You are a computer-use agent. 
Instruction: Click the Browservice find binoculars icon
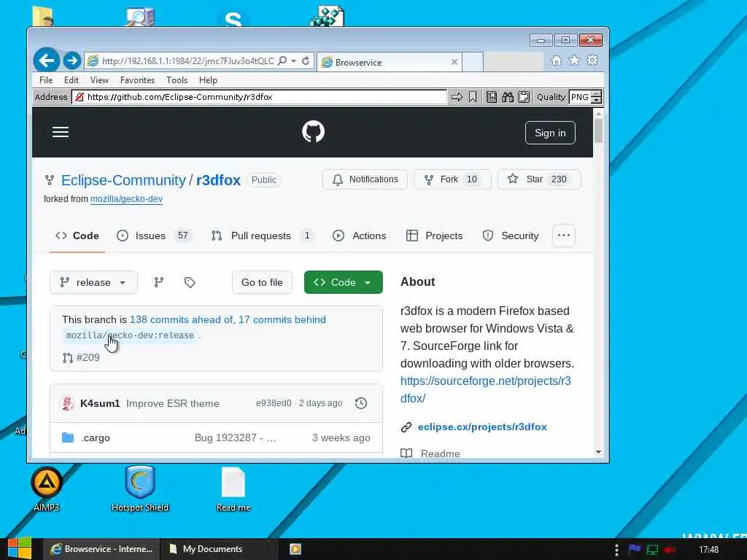click(508, 97)
